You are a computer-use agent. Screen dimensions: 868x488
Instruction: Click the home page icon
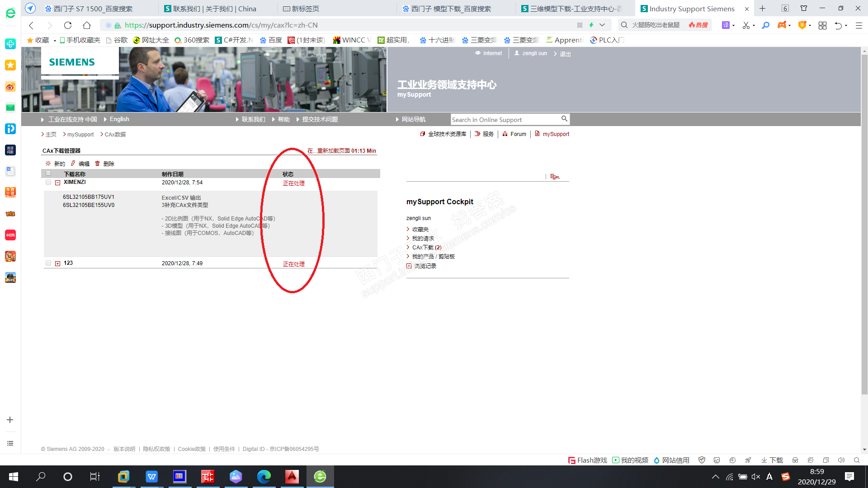[87, 25]
